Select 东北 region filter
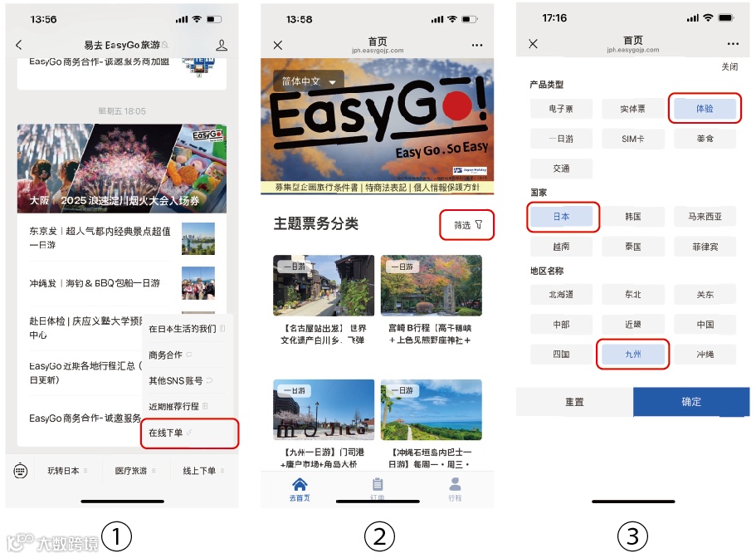Viewport: 756px width, 558px height. (632, 295)
